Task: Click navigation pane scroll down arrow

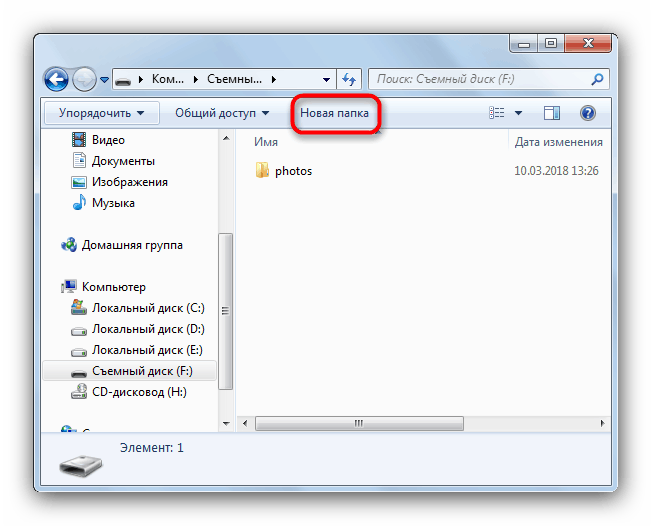Action: click(x=226, y=424)
